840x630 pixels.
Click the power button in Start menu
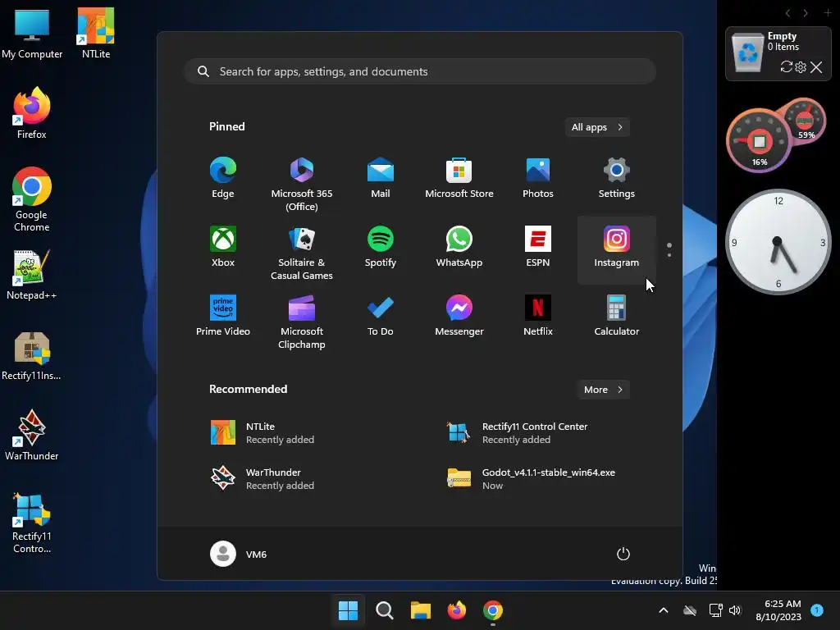(623, 554)
